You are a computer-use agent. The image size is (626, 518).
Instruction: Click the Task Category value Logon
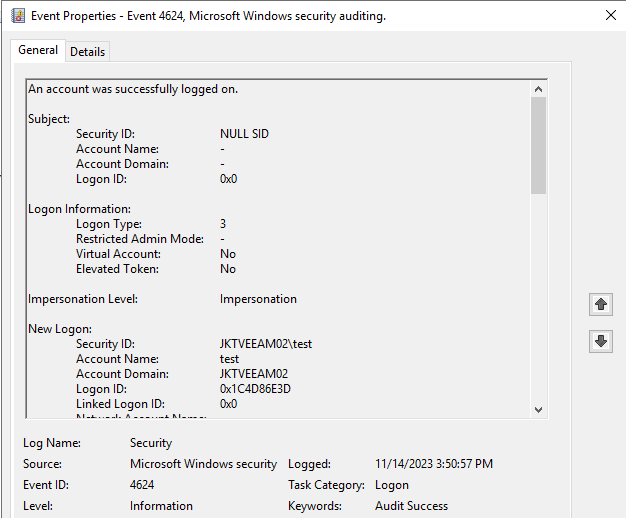coord(392,485)
